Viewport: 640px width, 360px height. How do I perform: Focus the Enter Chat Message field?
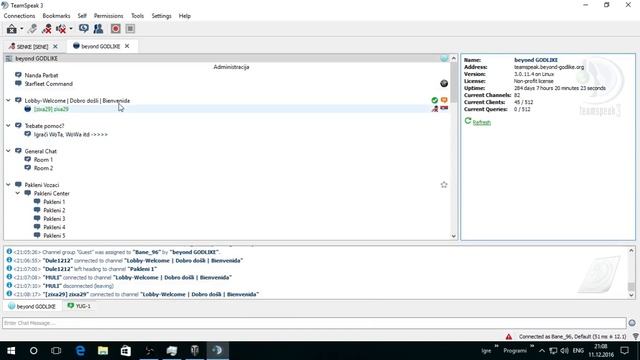coord(314,323)
